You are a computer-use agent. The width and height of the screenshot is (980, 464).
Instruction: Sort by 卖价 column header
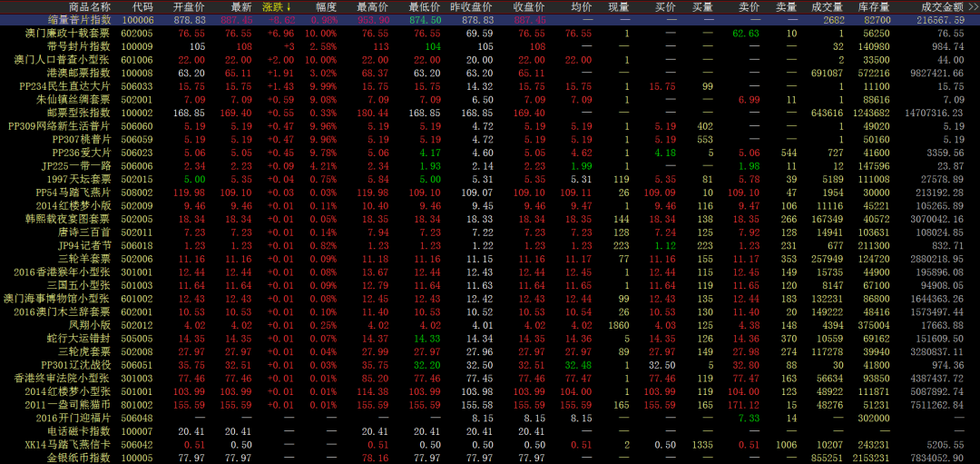[749, 7]
